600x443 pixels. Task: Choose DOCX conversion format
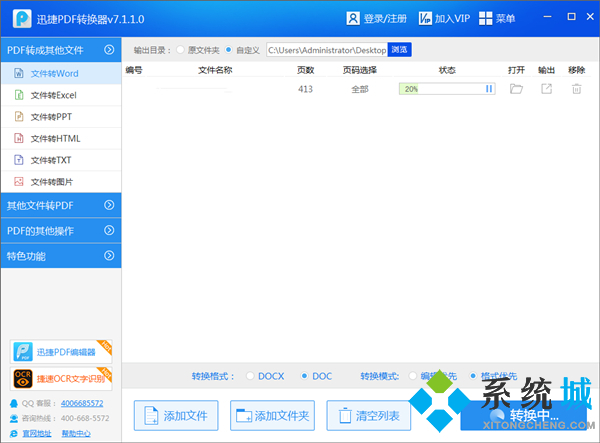[x=248, y=376]
